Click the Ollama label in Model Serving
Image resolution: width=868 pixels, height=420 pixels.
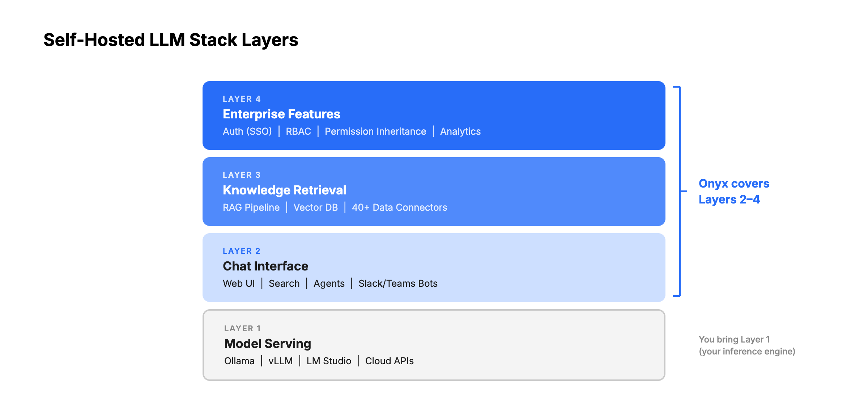[239, 361]
